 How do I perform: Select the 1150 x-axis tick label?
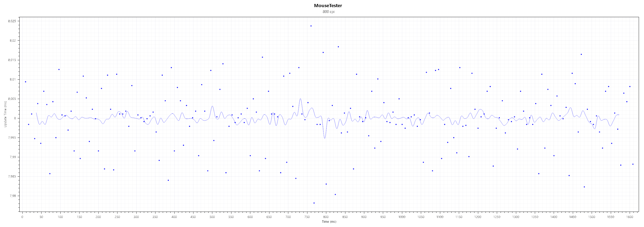[459, 217]
